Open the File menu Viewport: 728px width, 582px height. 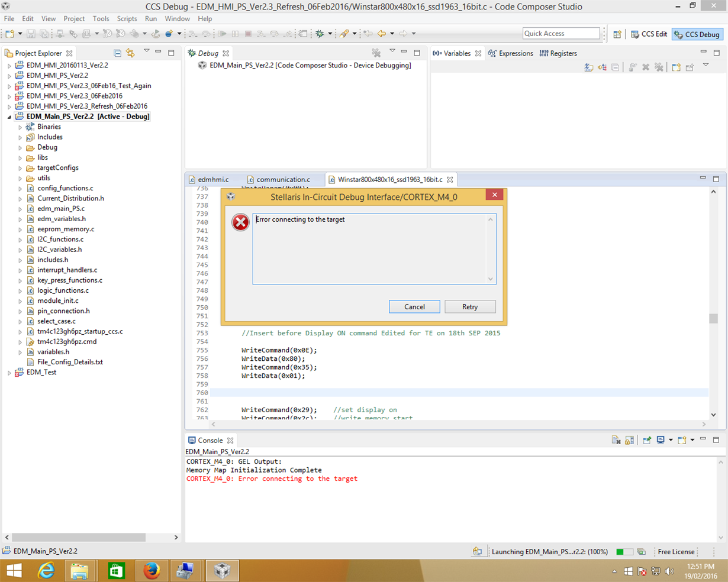9,19
